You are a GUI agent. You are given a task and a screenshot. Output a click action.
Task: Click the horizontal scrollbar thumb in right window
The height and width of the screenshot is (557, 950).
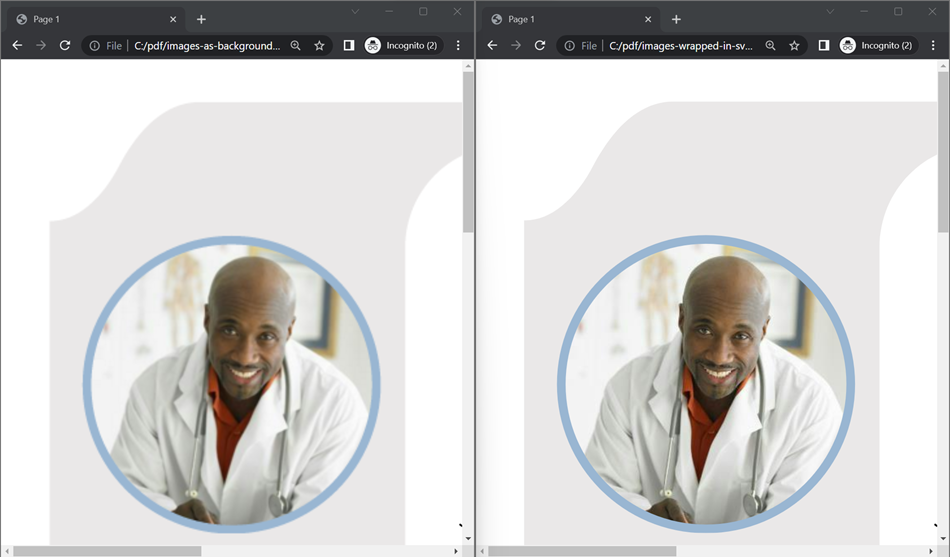[x=582, y=551]
